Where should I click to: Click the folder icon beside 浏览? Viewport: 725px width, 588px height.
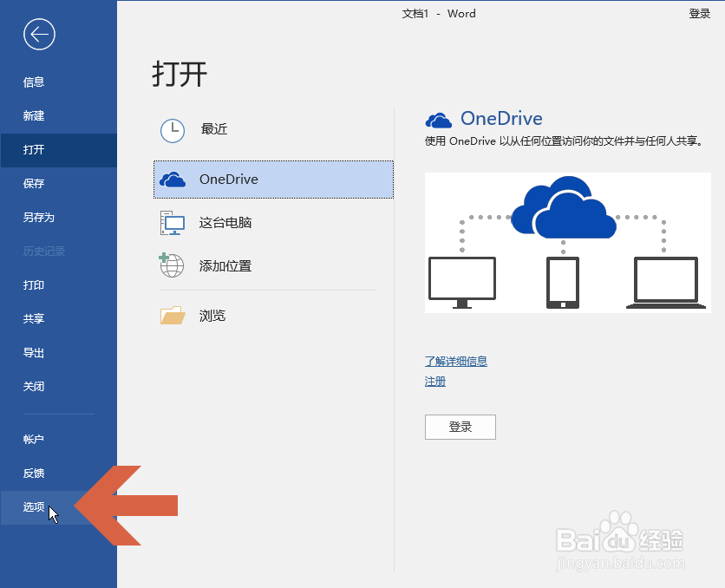173,316
